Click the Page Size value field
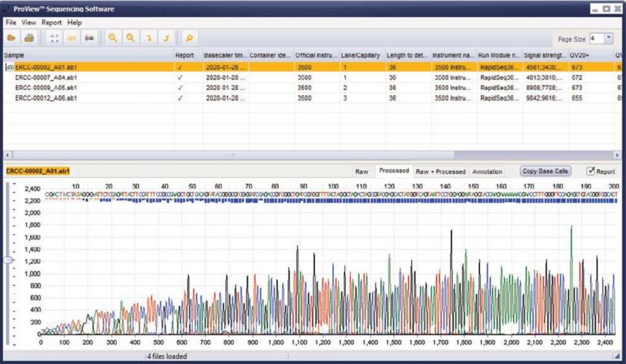 click(x=597, y=38)
